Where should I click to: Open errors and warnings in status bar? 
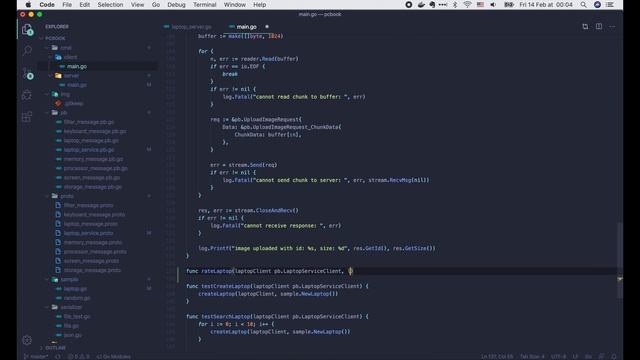[x=78, y=356]
